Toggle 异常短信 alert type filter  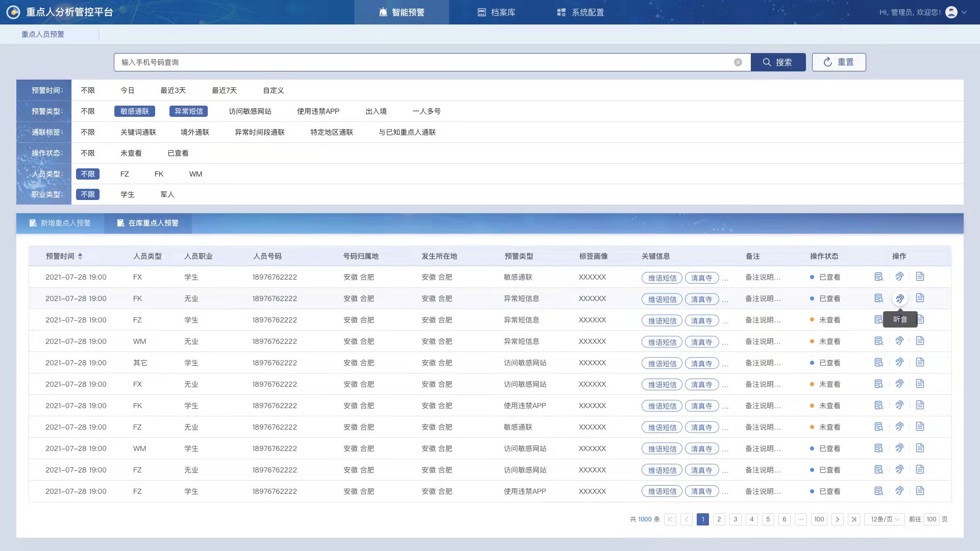click(189, 111)
